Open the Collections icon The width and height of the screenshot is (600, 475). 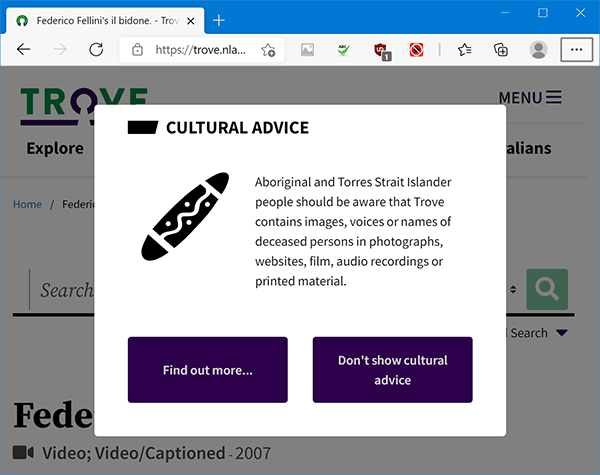click(501, 50)
